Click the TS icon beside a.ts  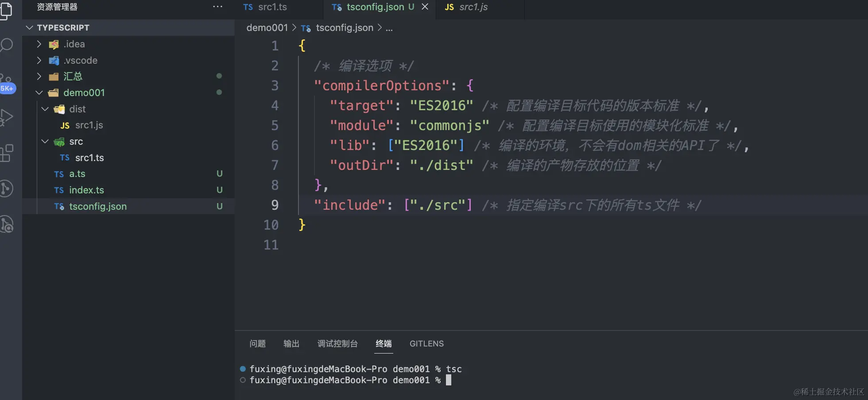coord(59,174)
